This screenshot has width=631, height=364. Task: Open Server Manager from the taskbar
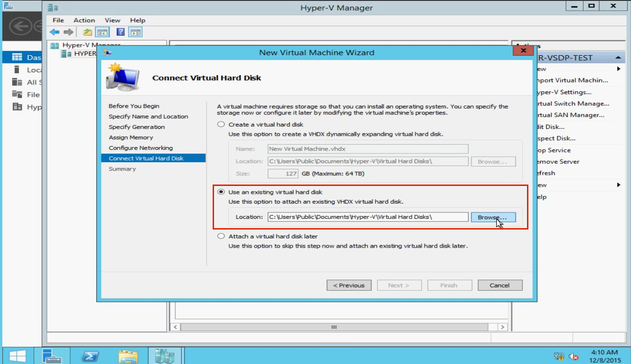pos(52,356)
